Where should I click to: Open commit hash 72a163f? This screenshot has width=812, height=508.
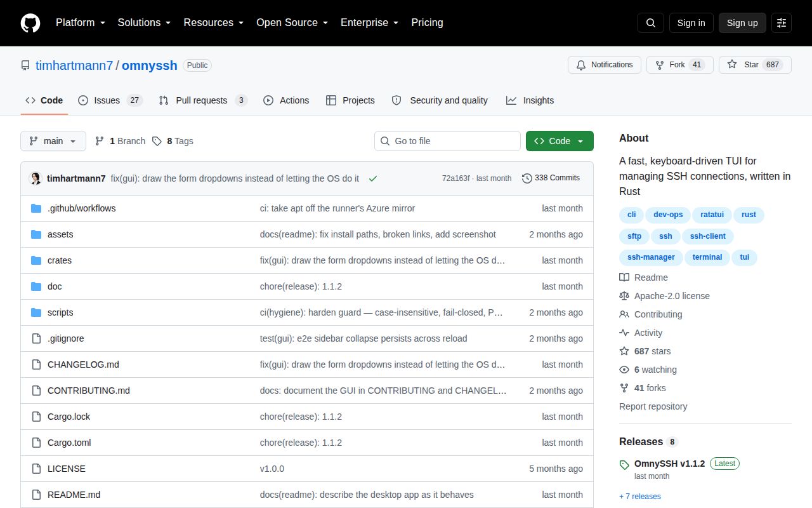[x=455, y=178]
